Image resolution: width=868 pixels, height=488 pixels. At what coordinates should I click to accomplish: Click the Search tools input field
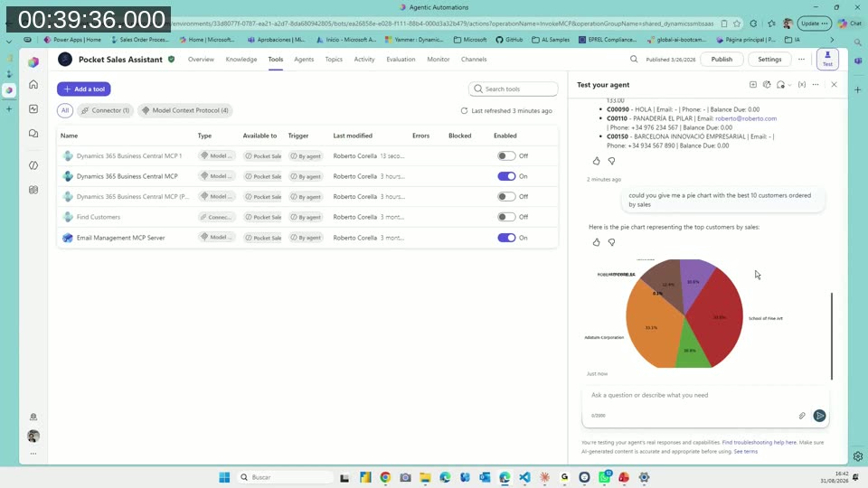[514, 89]
